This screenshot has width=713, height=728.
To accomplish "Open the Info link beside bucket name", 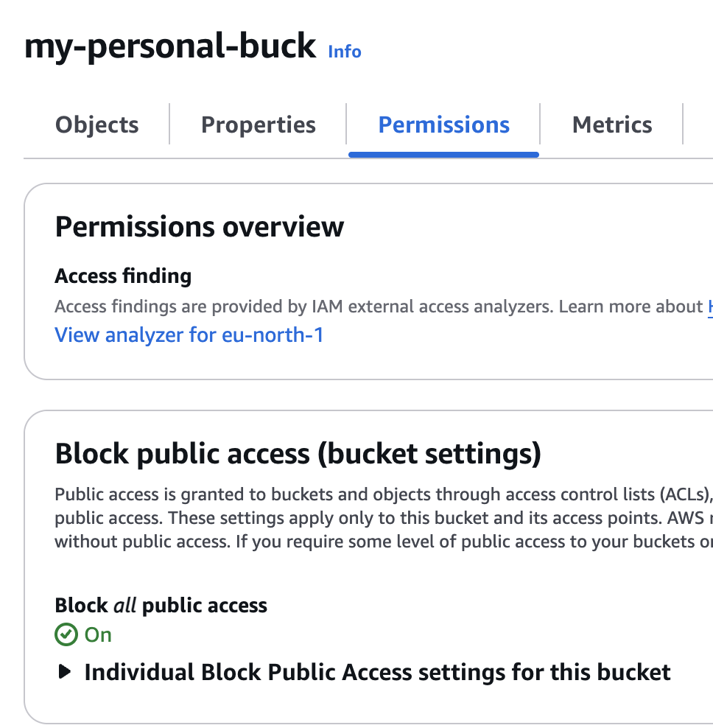I will [345, 52].
